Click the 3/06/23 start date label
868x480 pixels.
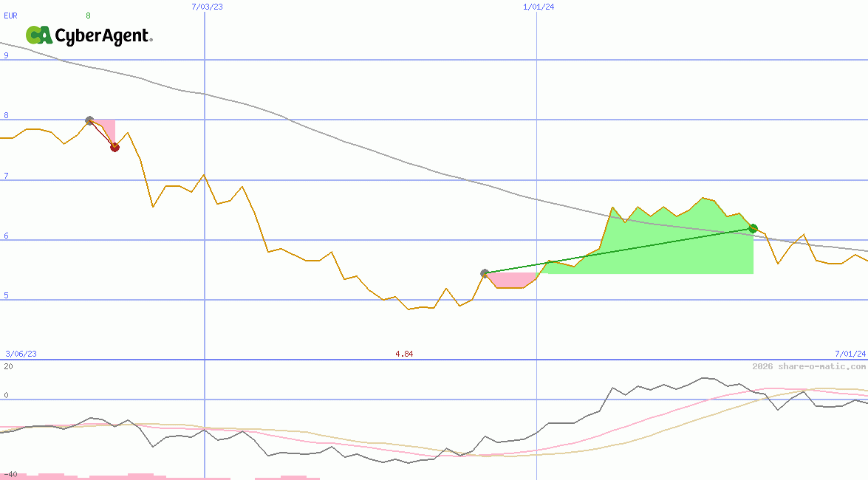pyautogui.click(x=21, y=354)
